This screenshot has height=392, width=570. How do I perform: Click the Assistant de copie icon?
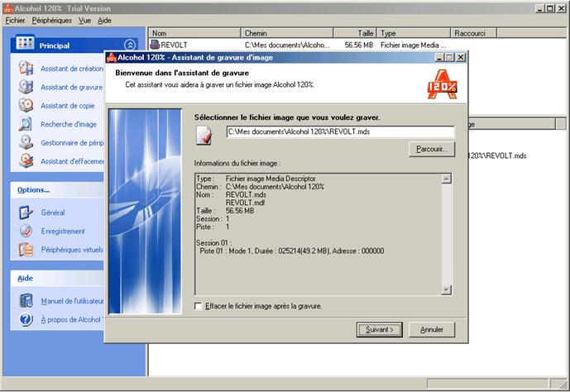tap(26, 105)
